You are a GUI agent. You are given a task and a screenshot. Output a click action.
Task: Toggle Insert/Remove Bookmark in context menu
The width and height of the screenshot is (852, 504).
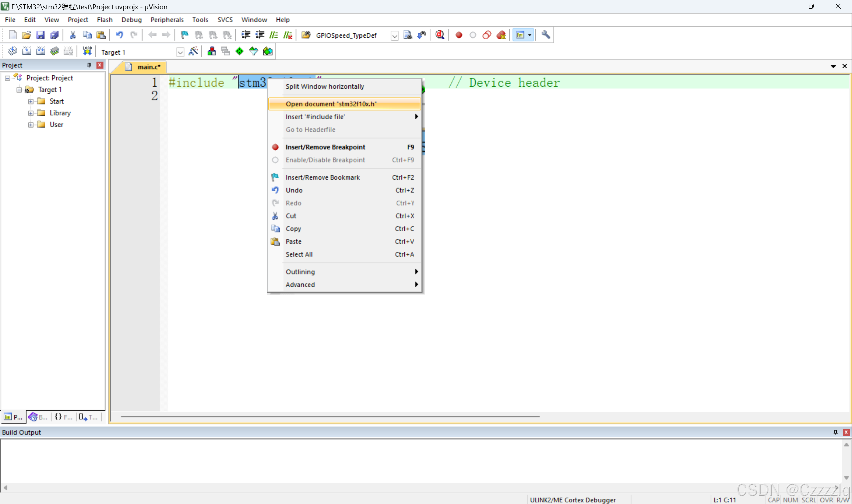tap(322, 177)
